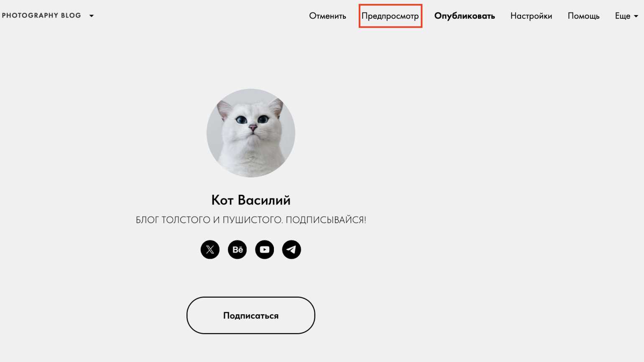Screen dimensions: 644x362
Task: Select the round cat avatar image
Action: click(251, 133)
